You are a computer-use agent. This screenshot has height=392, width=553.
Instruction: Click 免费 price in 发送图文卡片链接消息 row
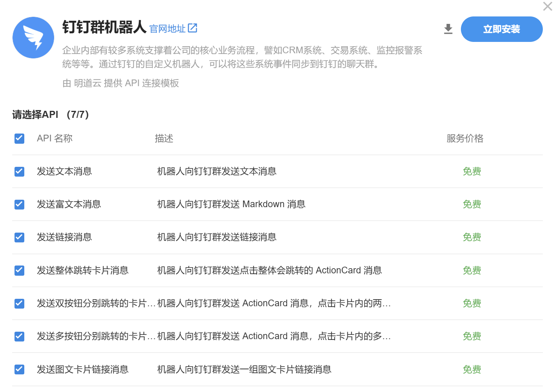tap(472, 369)
